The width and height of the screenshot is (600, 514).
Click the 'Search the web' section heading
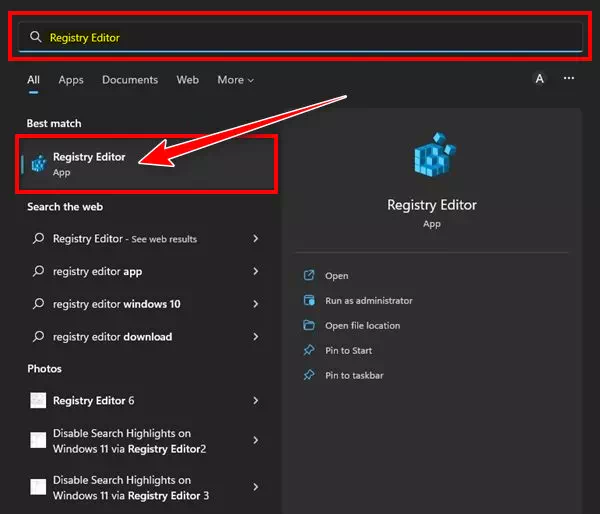(x=65, y=207)
